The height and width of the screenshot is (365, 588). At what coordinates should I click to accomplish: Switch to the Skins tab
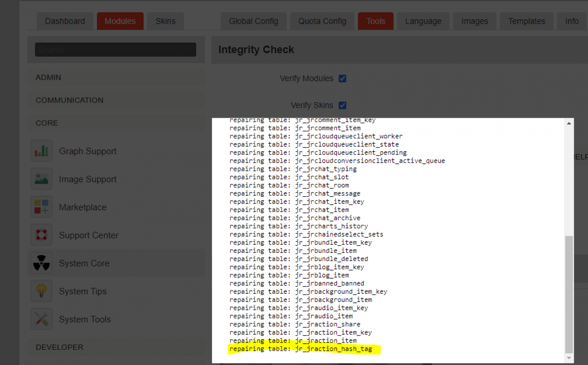165,21
